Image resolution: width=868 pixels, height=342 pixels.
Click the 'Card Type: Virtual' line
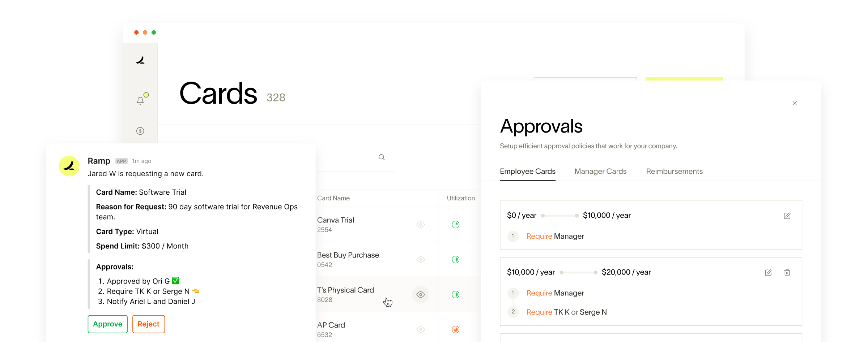click(127, 232)
